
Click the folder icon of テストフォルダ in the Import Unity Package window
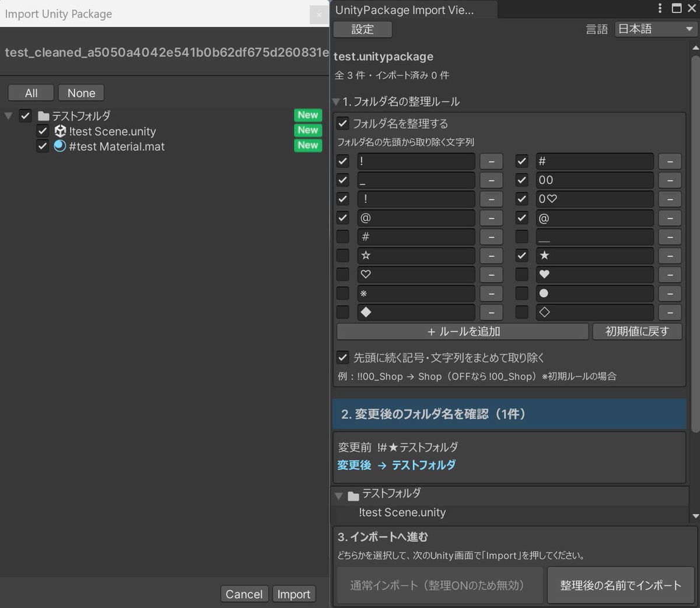point(44,116)
